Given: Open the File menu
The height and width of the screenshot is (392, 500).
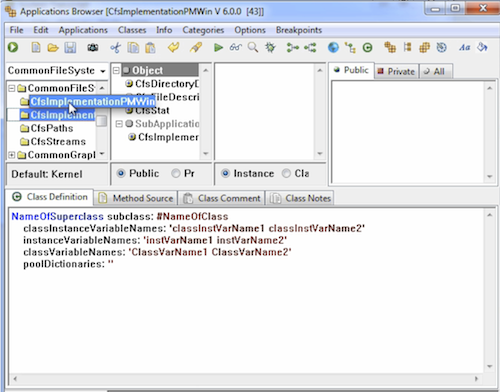Looking at the screenshot, I should point(16,30).
